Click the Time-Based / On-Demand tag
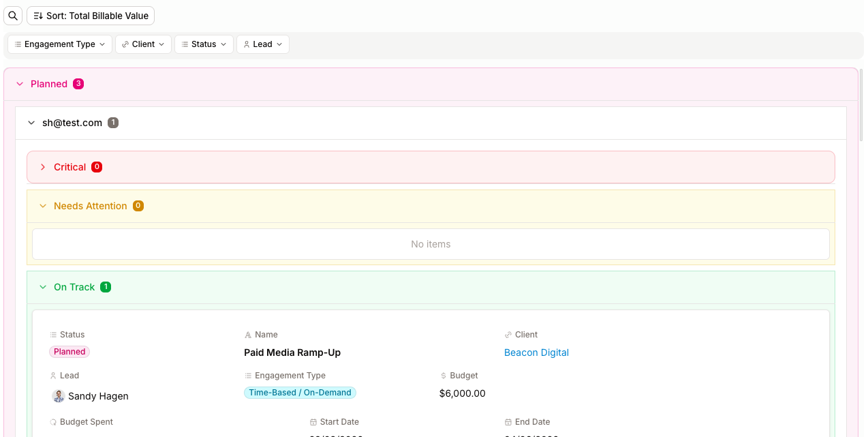868x437 pixels. [x=300, y=393]
